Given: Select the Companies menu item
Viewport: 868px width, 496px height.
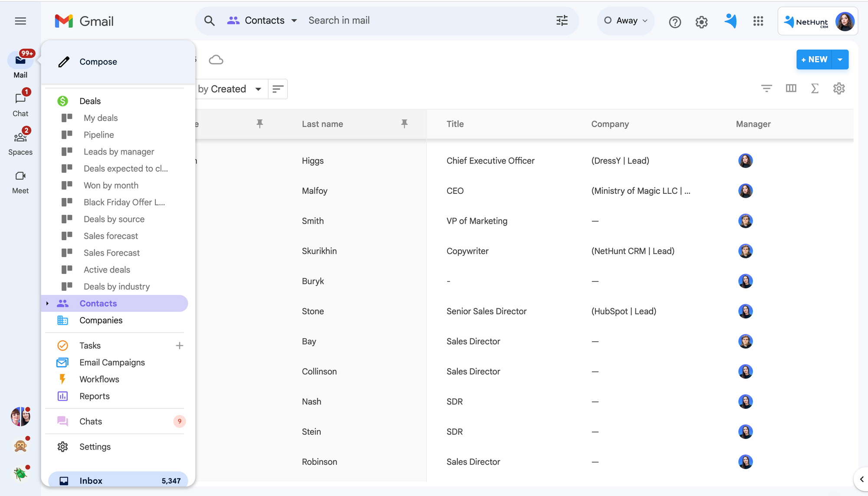Looking at the screenshot, I should 101,320.
